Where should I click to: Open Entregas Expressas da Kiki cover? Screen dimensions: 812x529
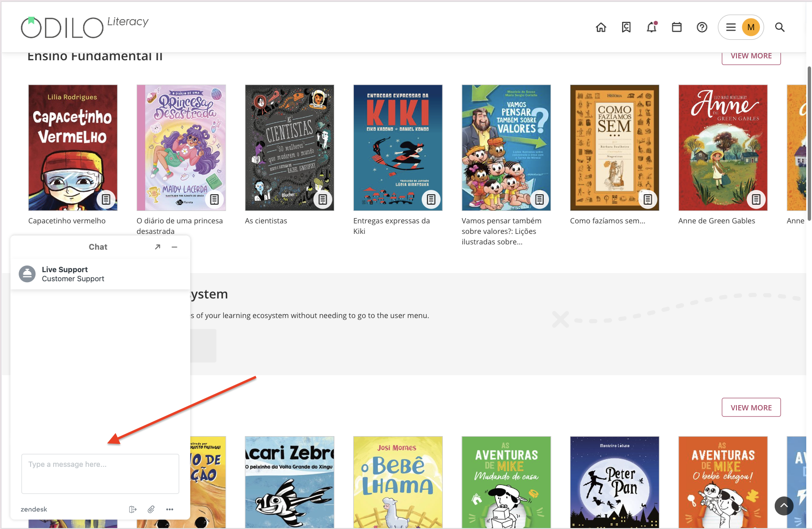tap(398, 148)
